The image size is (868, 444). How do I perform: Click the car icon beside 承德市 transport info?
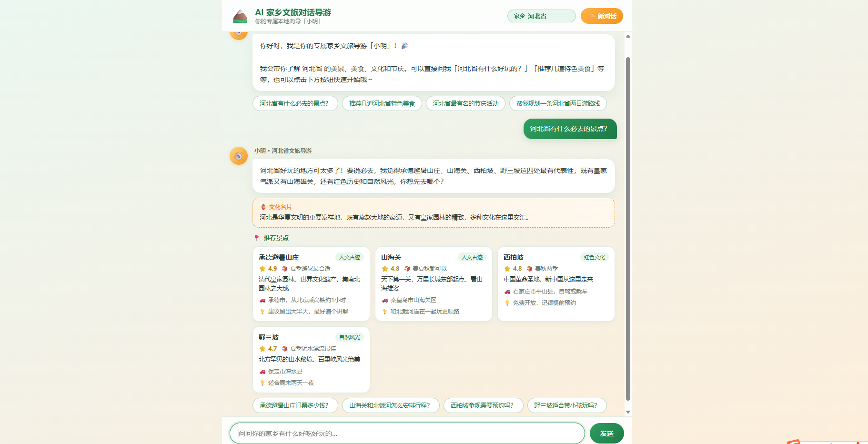click(262, 300)
